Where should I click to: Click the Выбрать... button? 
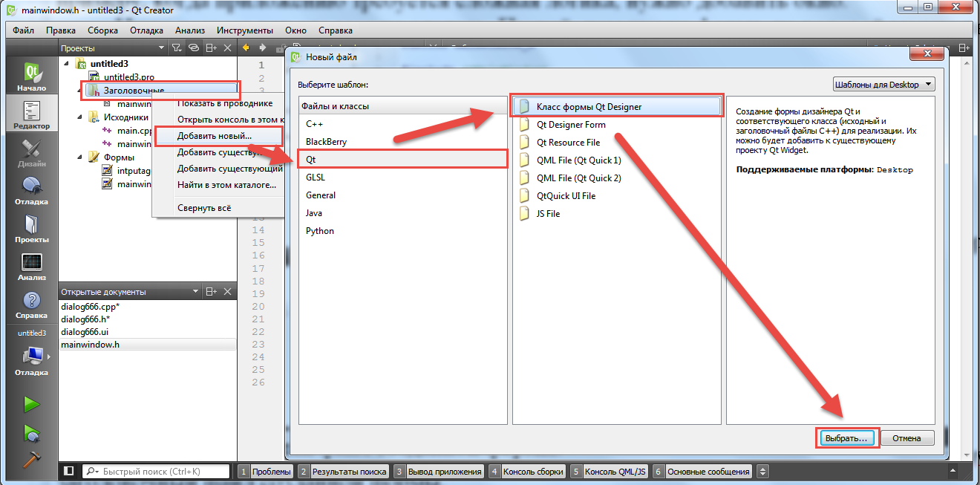(846, 438)
